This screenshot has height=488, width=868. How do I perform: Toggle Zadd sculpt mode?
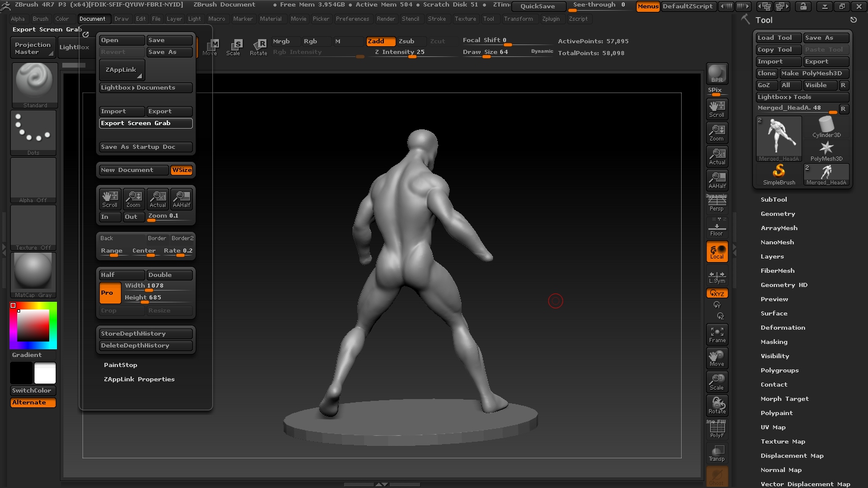tap(380, 42)
